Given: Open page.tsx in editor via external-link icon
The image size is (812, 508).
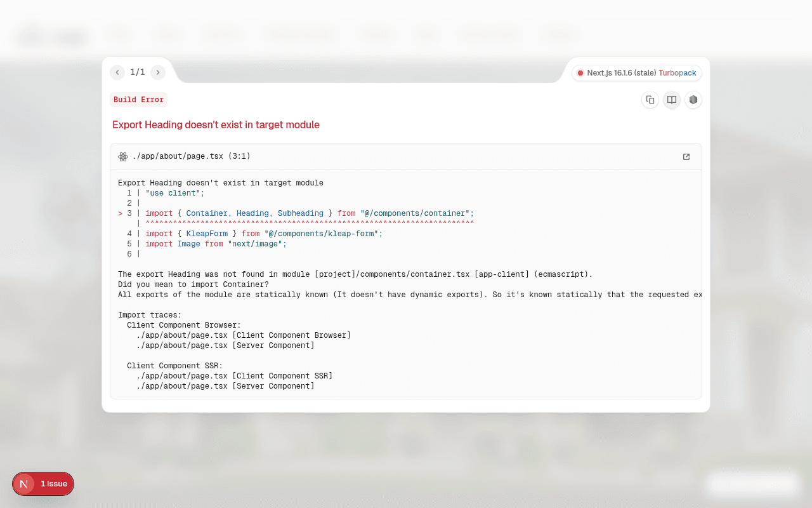Looking at the screenshot, I should pyautogui.click(x=686, y=157).
